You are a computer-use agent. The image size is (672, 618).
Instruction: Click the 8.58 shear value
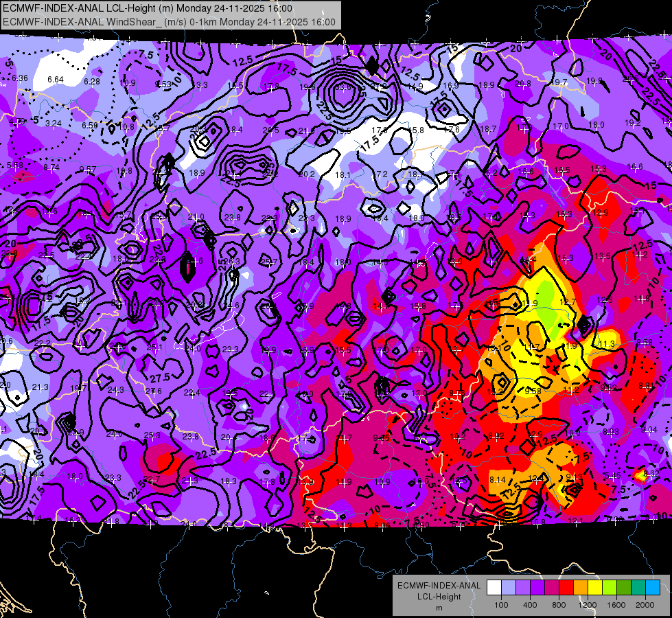(645, 342)
